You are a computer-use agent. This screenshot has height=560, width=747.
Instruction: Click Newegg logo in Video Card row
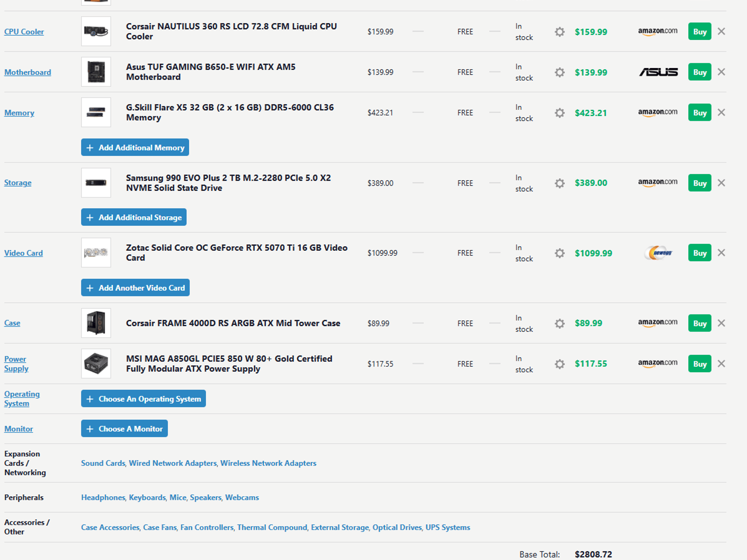[658, 253]
